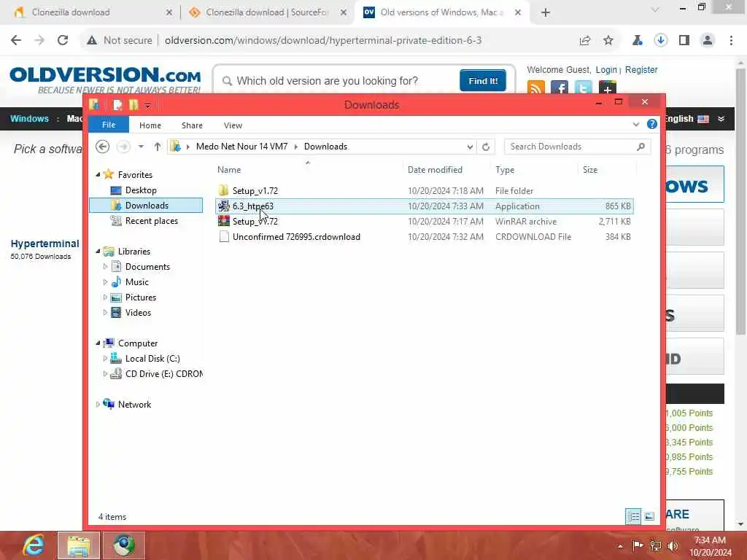The height and width of the screenshot is (560, 747).
Task: Sort by Type column header
Action: (x=505, y=169)
